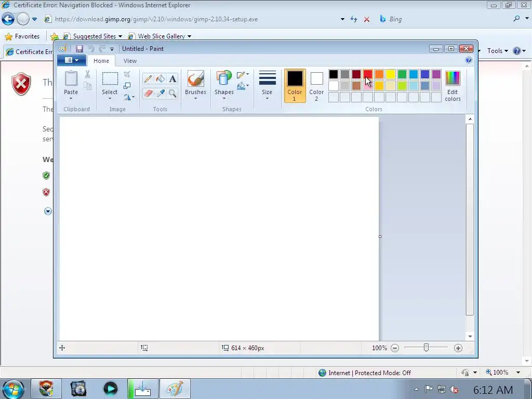Click the Certificate Error browser tab
The image size is (532, 399).
click(x=30, y=51)
